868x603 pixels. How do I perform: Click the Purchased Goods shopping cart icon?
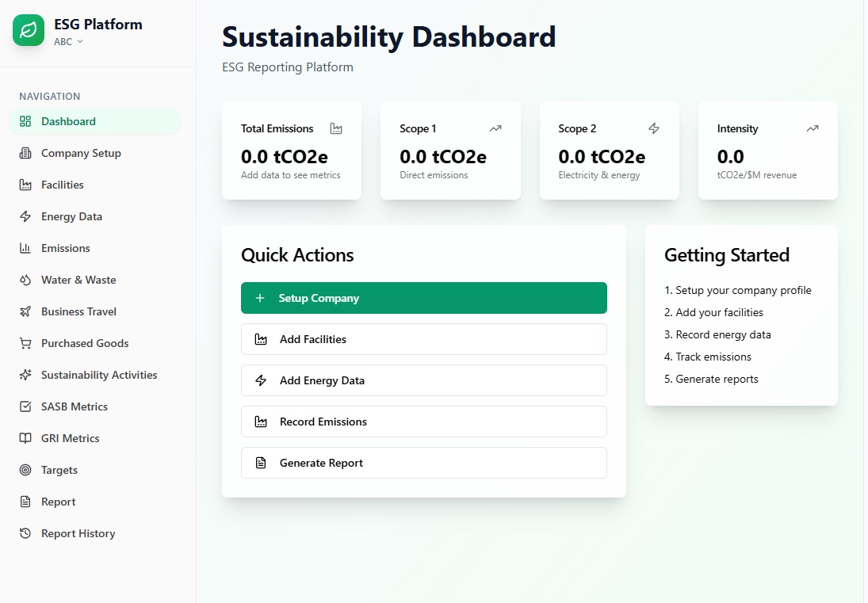tap(25, 343)
